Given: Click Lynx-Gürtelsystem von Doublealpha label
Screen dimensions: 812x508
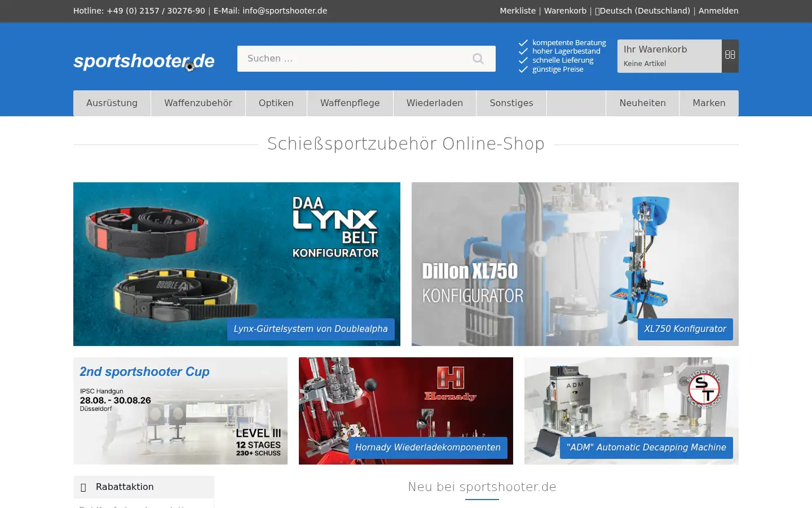Looking at the screenshot, I should point(311,329).
